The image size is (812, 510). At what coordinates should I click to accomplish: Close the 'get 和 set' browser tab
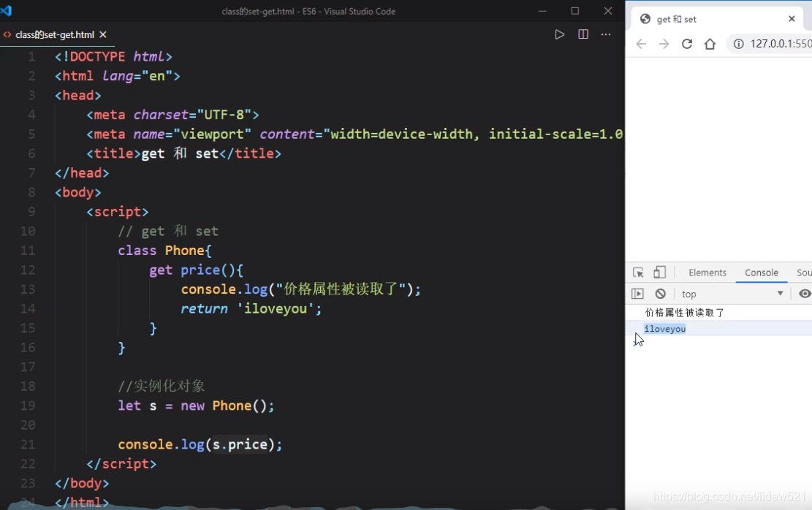pyautogui.click(x=792, y=19)
